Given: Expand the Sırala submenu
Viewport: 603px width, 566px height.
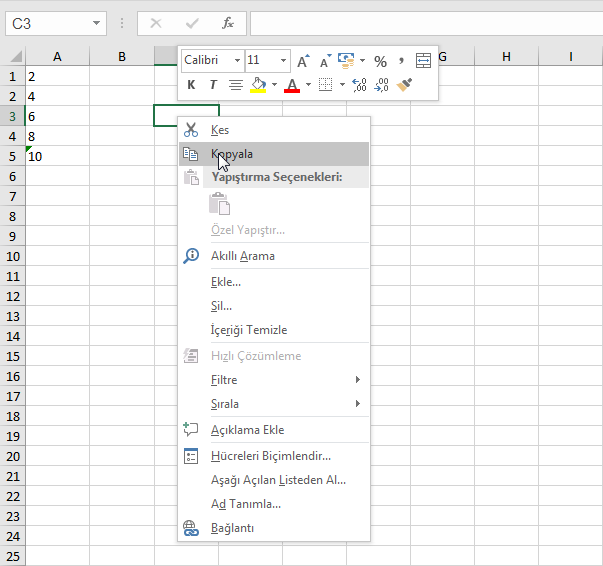Looking at the screenshot, I should pos(274,403).
